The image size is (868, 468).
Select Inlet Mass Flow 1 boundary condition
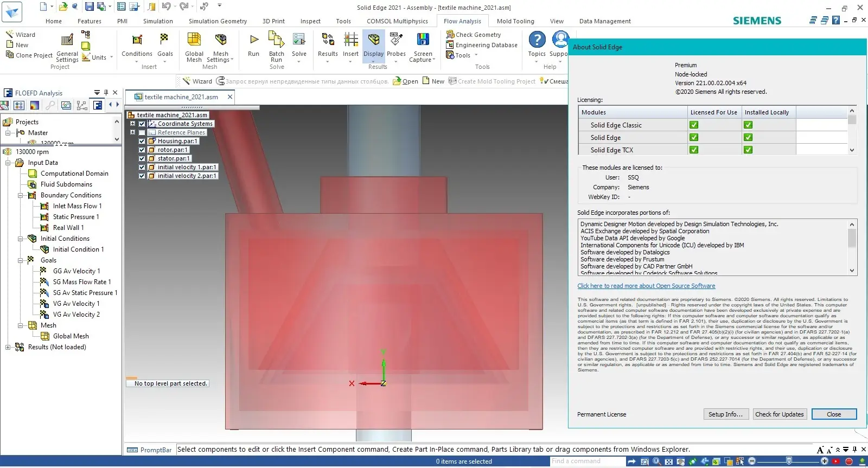point(77,206)
